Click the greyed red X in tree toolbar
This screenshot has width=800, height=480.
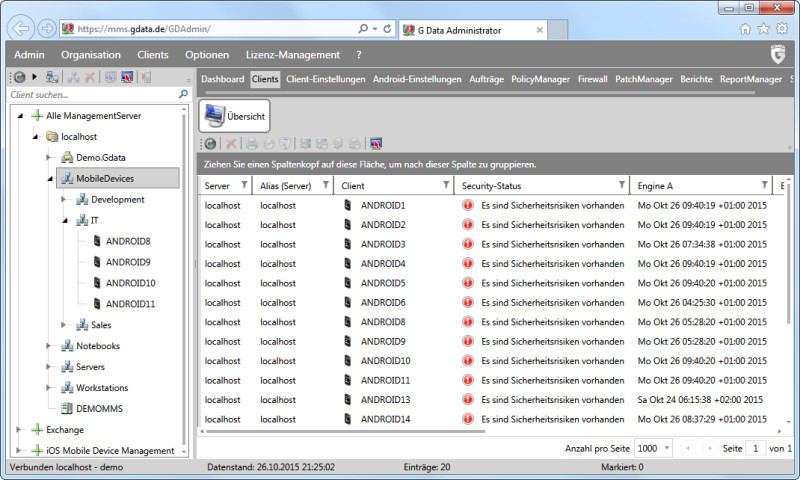point(90,78)
